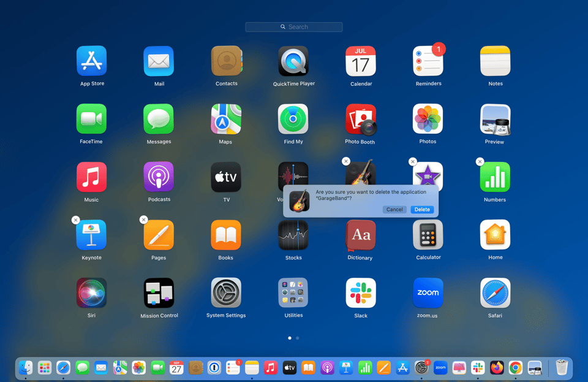Open System Settings from the Launchpad grid

[x=226, y=292]
